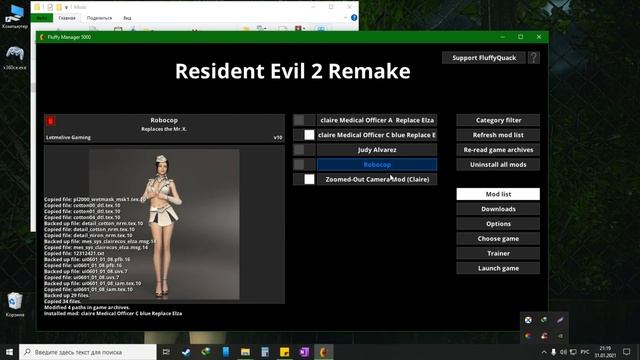640x360 pixels.
Task: Open the Windows Start menu
Action: click(x=9, y=352)
